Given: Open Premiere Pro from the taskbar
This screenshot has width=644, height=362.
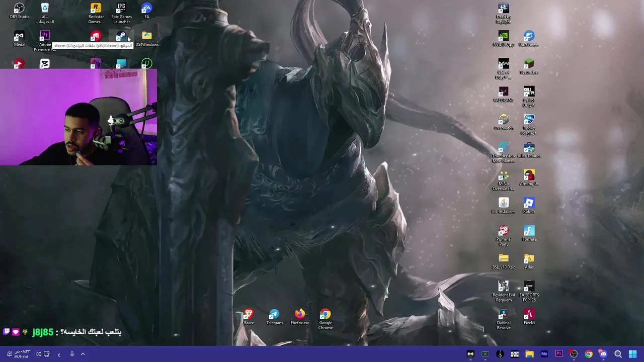Looking at the screenshot, I should click(559, 354).
